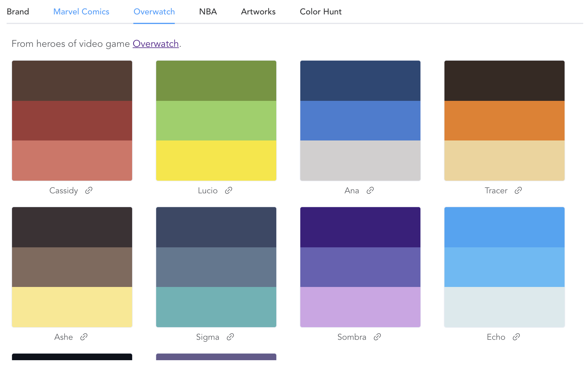The height and width of the screenshot is (371, 588).
Task: Choose the dark purple Sombra swatch
Action: pos(360,227)
